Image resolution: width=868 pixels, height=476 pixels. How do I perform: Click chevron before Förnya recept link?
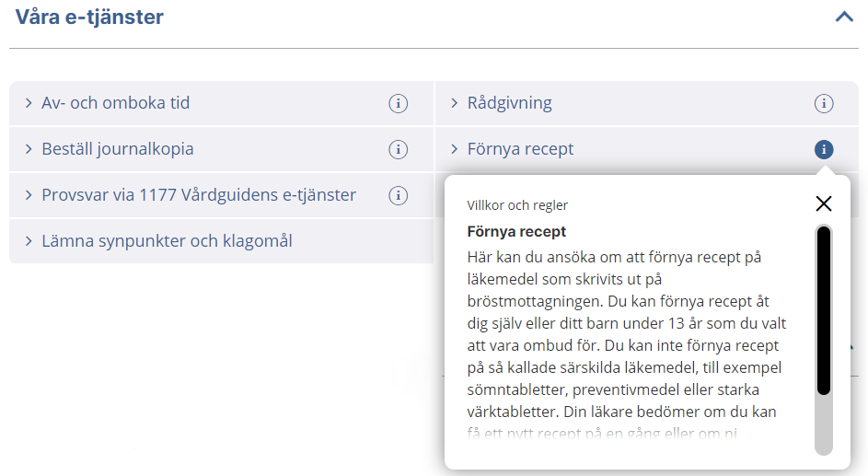(x=455, y=149)
